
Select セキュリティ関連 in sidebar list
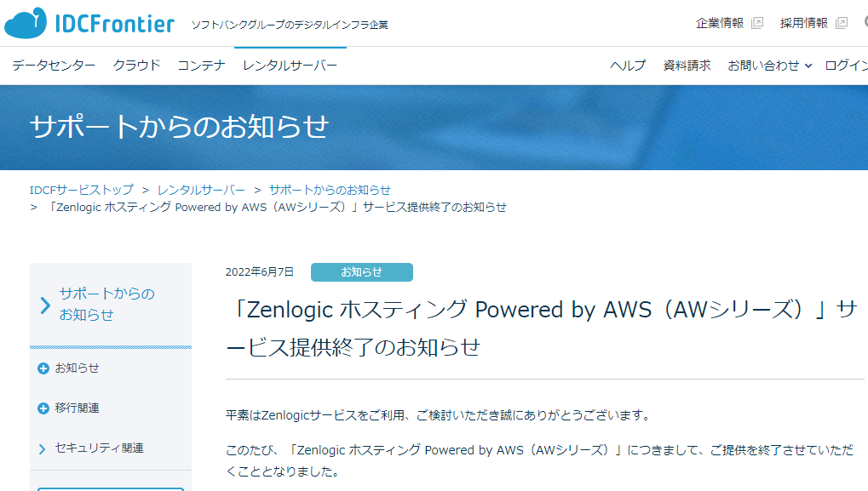pyautogui.click(x=99, y=448)
